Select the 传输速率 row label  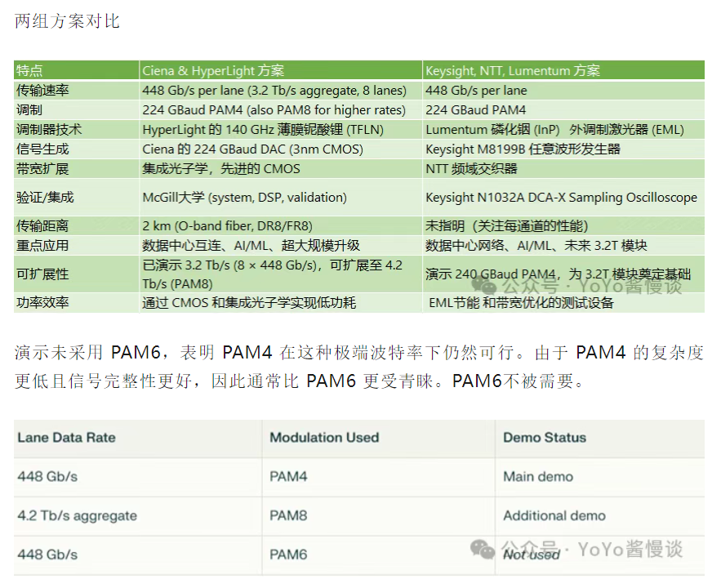[x=42, y=90]
